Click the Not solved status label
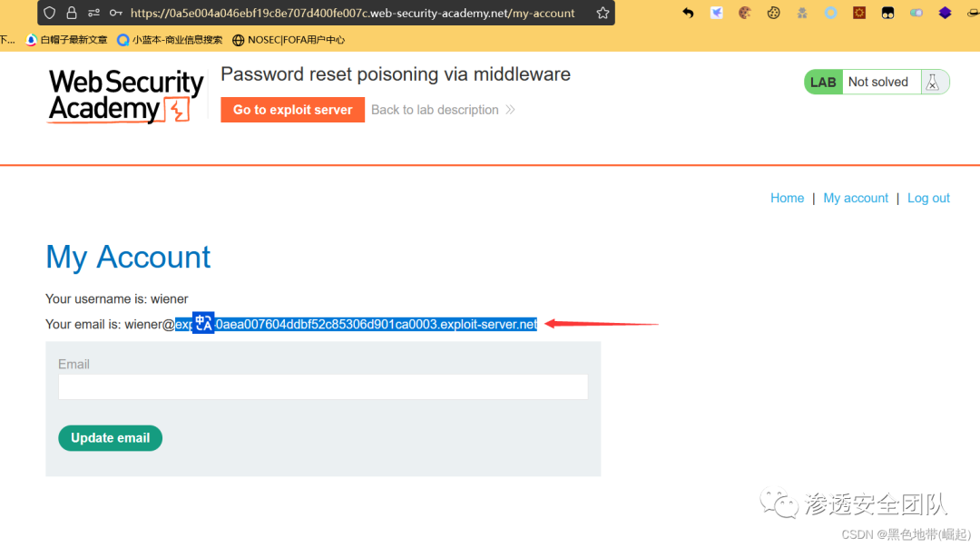Screen dimensions: 980x547 tap(878, 82)
